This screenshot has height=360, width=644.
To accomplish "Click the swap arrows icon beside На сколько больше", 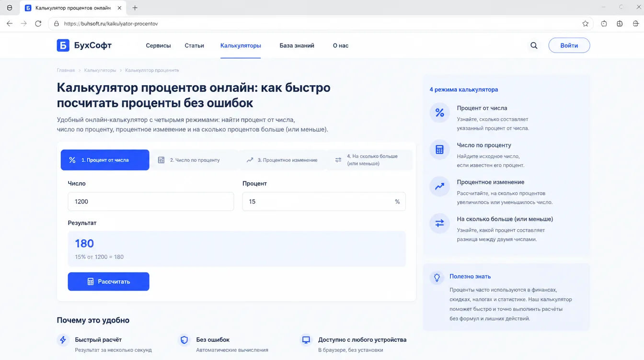I will pos(439,224).
